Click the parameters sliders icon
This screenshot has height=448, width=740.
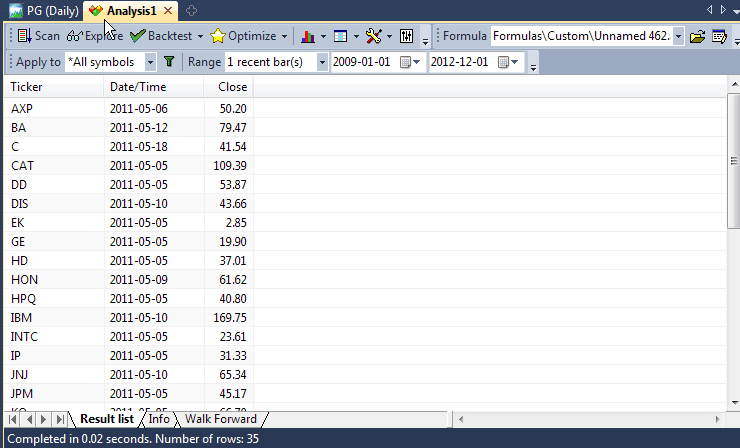coord(407,36)
